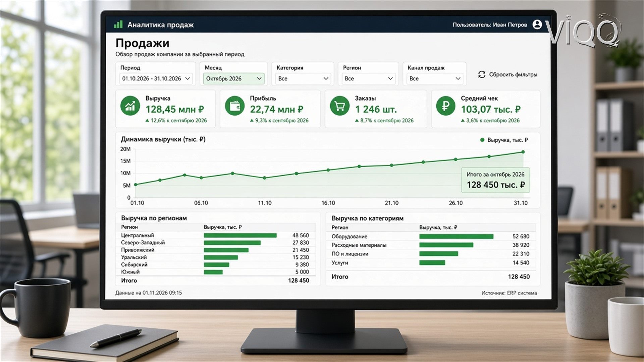
Task: Click the Источник: ERP система footer text
Action: (509, 293)
